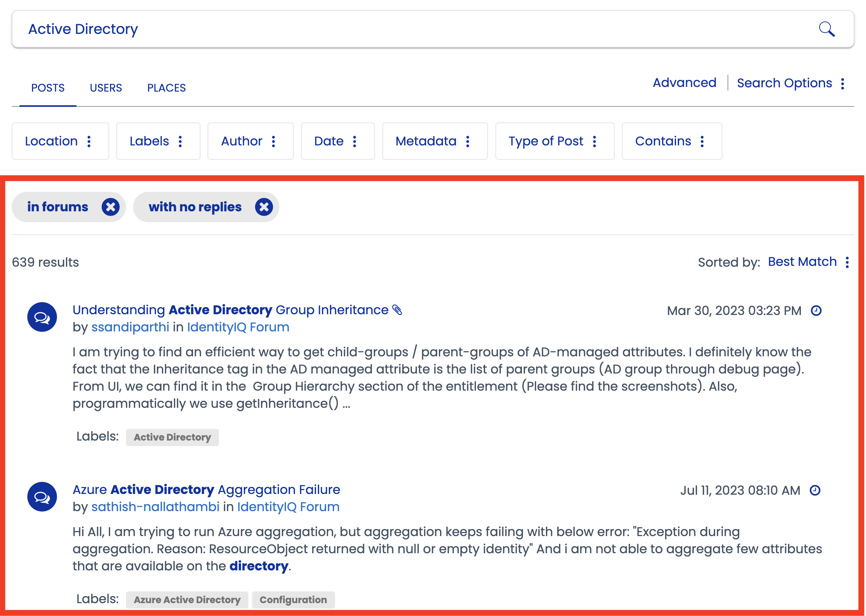
Task: Change sort order via Best Match dropdown
Action: click(808, 262)
